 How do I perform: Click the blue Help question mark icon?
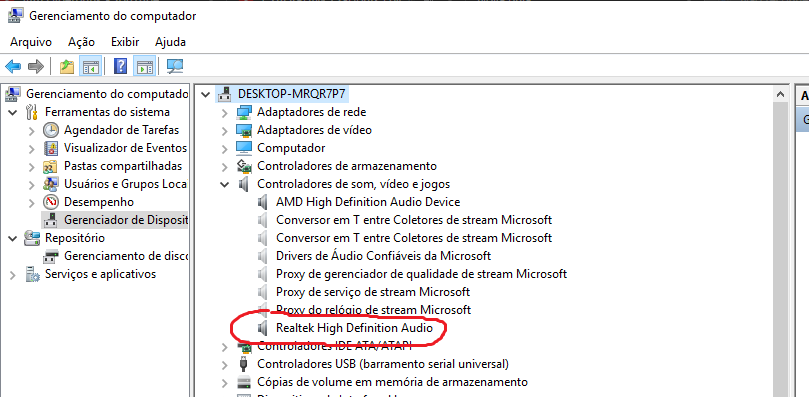tap(121, 66)
